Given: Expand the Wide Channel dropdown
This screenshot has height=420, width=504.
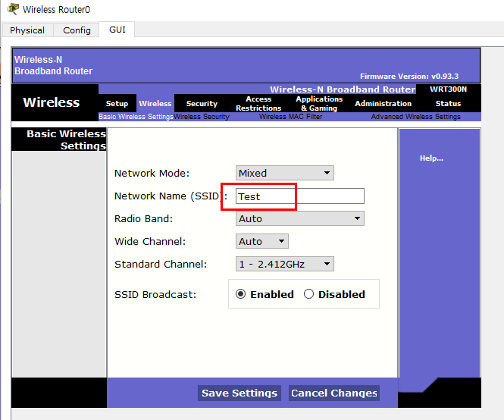Looking at the screenshot, I should tap(262, 241).
